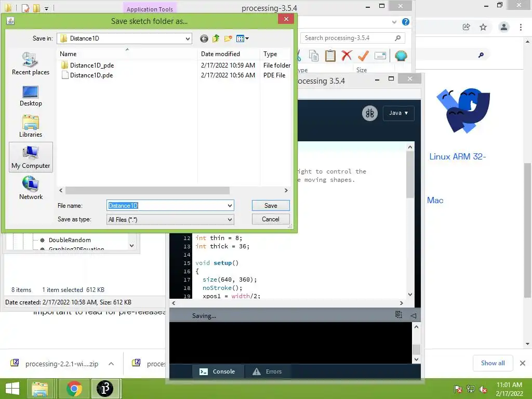532x399 pixels.
Task: Click the rename icon in Explorer toolbar
Action: (x=380, y=56)
